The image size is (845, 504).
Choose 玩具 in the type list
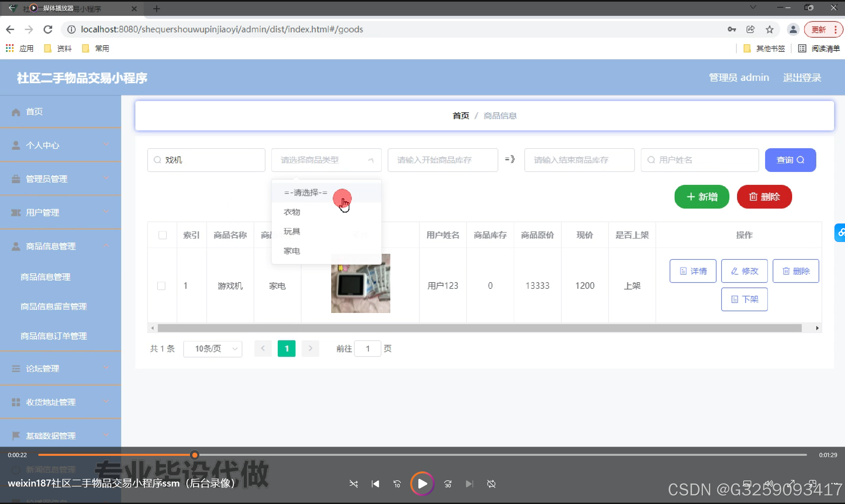(x=326, y=232)
